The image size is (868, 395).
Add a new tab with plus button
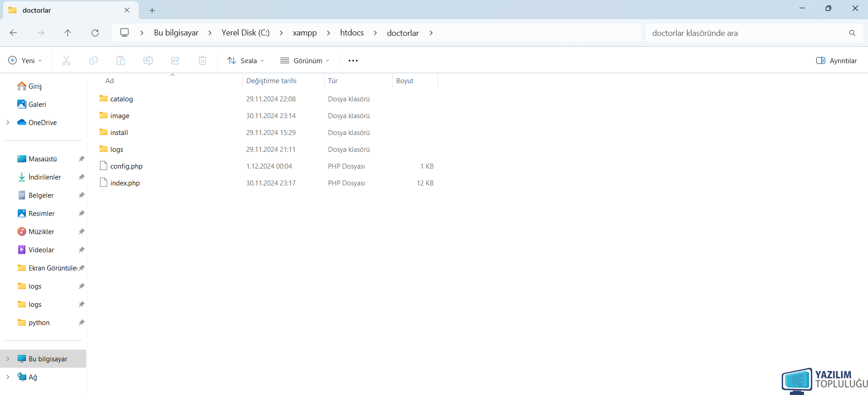click(152, 10)
